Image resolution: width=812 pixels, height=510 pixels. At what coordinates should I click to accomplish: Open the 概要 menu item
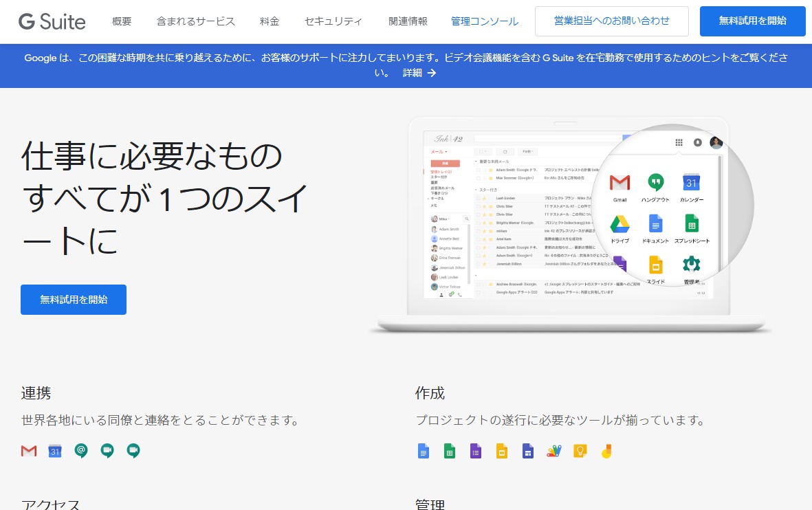click(122, 21)
